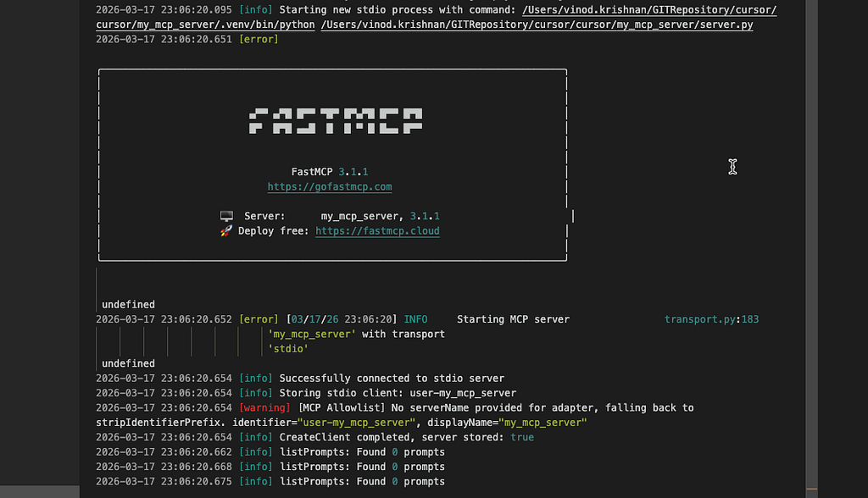Click the computer monitor icon beside Server
The width and height of the screenshot is (868, 498).
click(x=226, y=216)
